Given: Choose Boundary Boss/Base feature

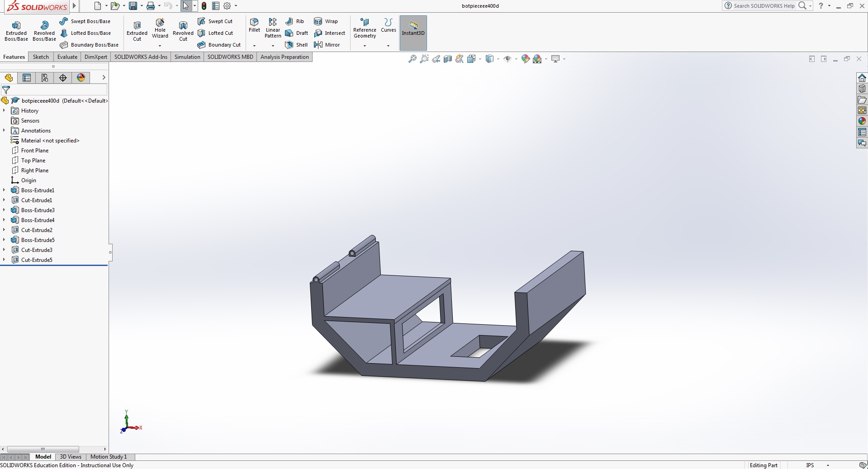Looking at the screenshot, I should (89, 45).
